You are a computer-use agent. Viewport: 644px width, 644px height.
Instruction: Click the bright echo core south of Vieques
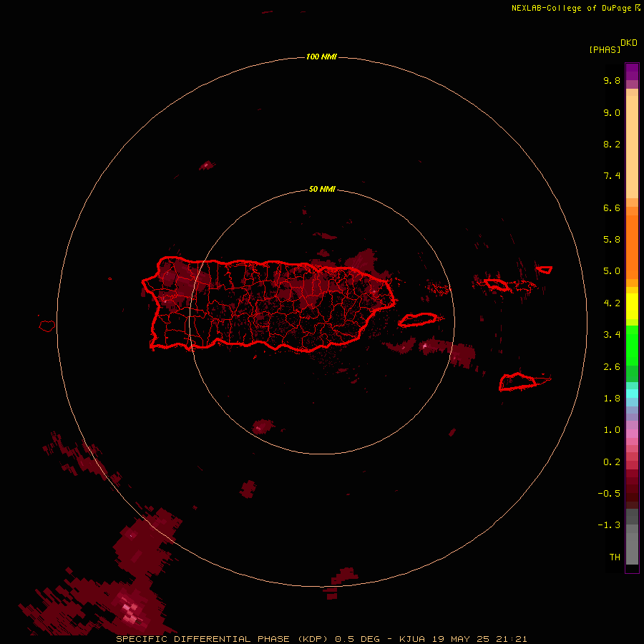pos(425,346)
